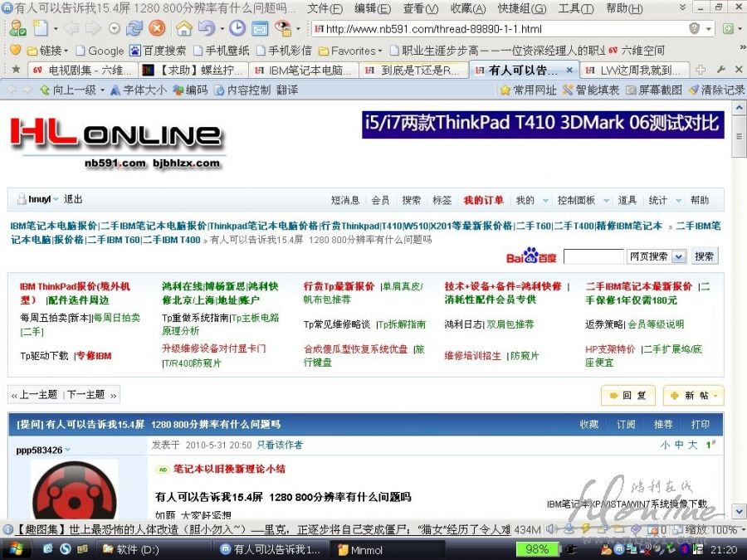Image resolution: width=747 pixels, height=560 pixels.
Task: Click the security shield icon in address bar
Action: pyautogui.click(x=694, y=28)
